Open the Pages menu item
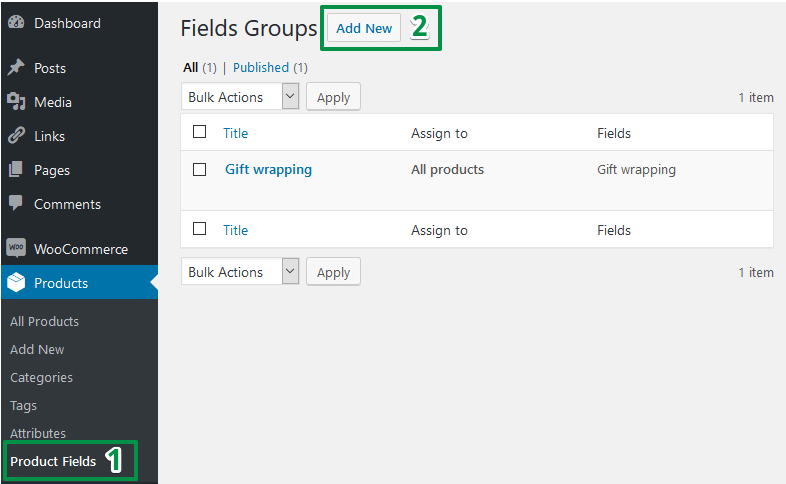The width and height of the screenshot is (786, 484). [x=52, y=170]
